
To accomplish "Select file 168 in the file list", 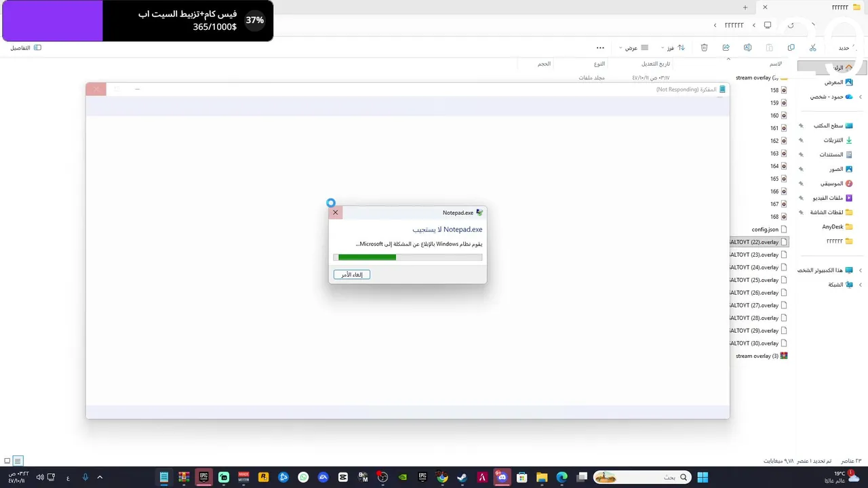I will (778, 217).
